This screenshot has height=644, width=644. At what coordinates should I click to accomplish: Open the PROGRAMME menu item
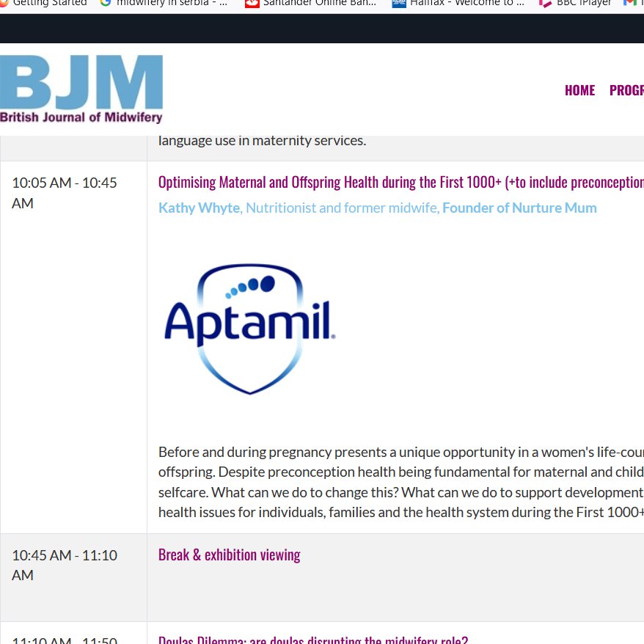click(x=626, y=90)
